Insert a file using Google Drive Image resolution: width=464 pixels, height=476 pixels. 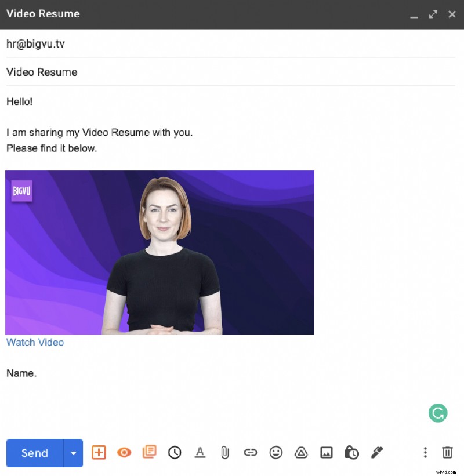click(x=301, y=453)
